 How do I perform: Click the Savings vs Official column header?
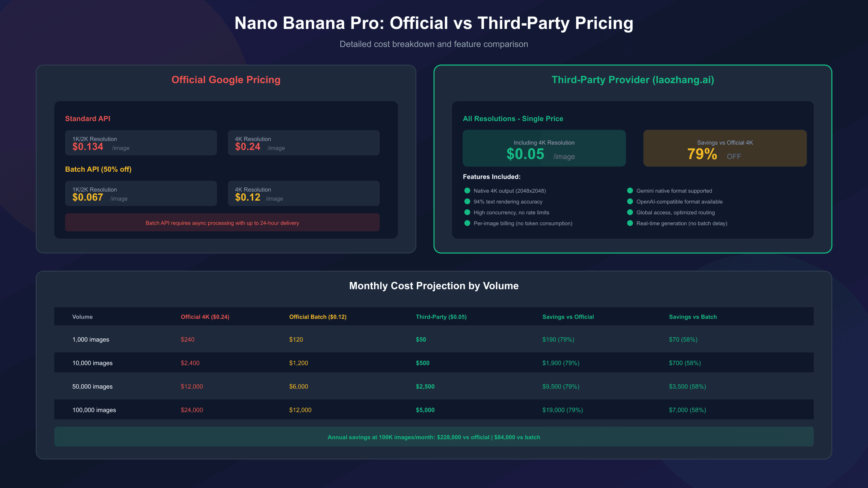(568, 317)
